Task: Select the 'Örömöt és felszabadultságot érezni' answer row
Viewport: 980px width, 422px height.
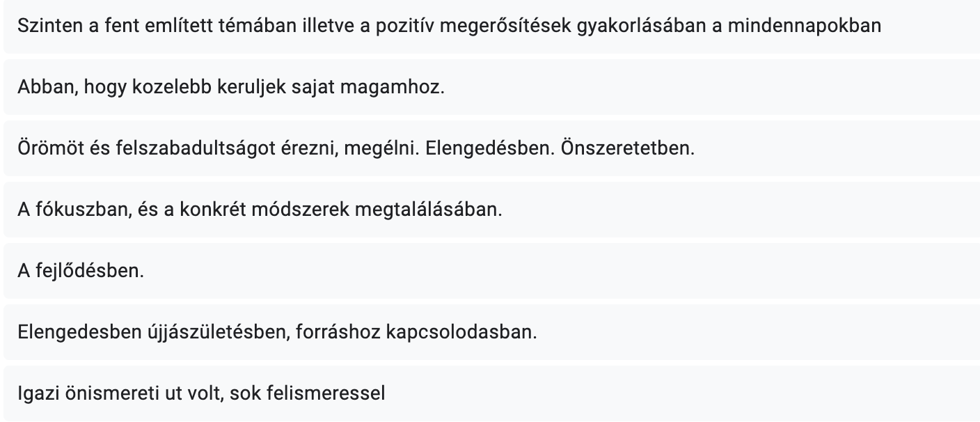Action: (x=491, y=150)
